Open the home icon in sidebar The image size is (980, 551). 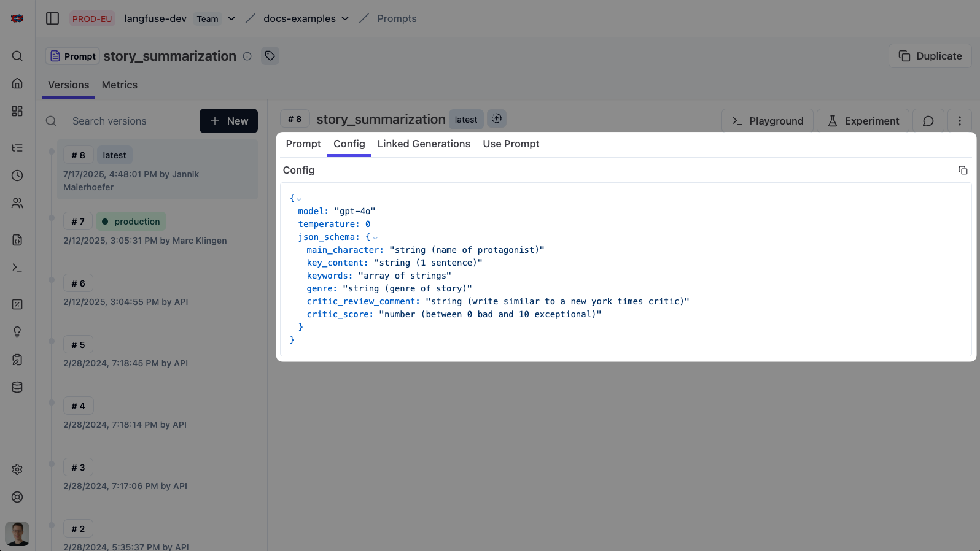pos(17,83)
